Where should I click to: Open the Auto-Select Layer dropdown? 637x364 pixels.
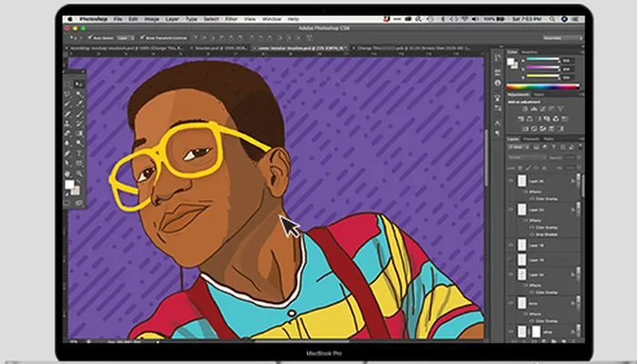(126, 38)
